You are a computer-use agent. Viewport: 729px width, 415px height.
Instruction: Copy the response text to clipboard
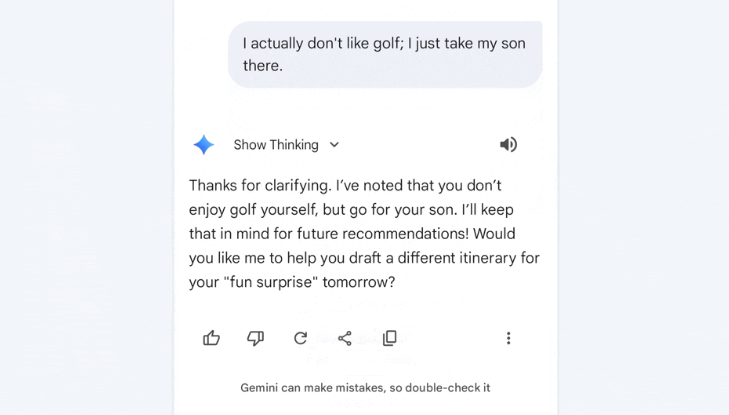[x=389, y=338]
